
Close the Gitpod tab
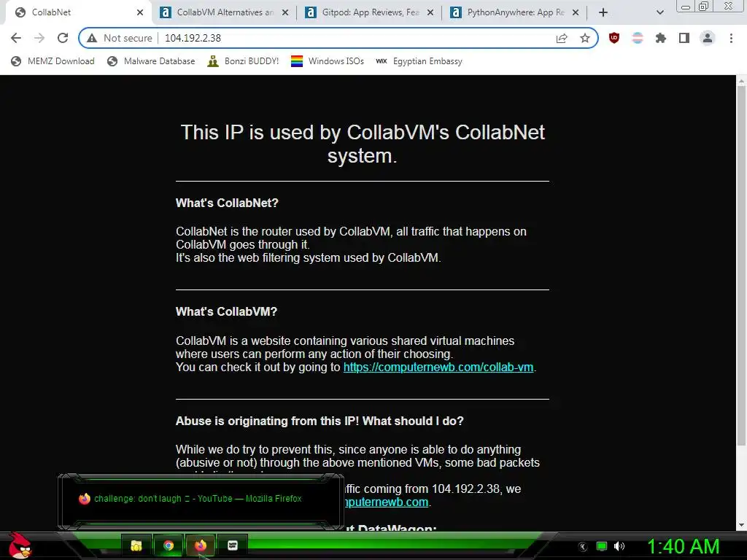430,12
